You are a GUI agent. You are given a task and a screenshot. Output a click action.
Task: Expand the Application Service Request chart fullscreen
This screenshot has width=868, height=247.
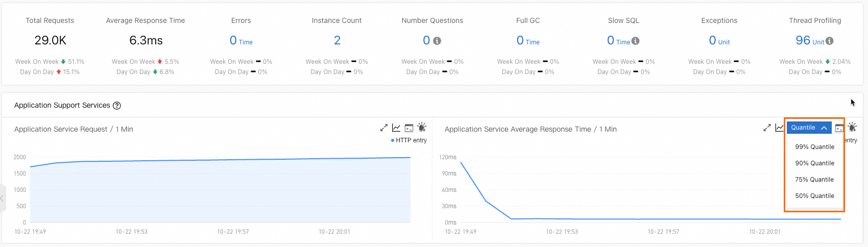coord(384,128)
